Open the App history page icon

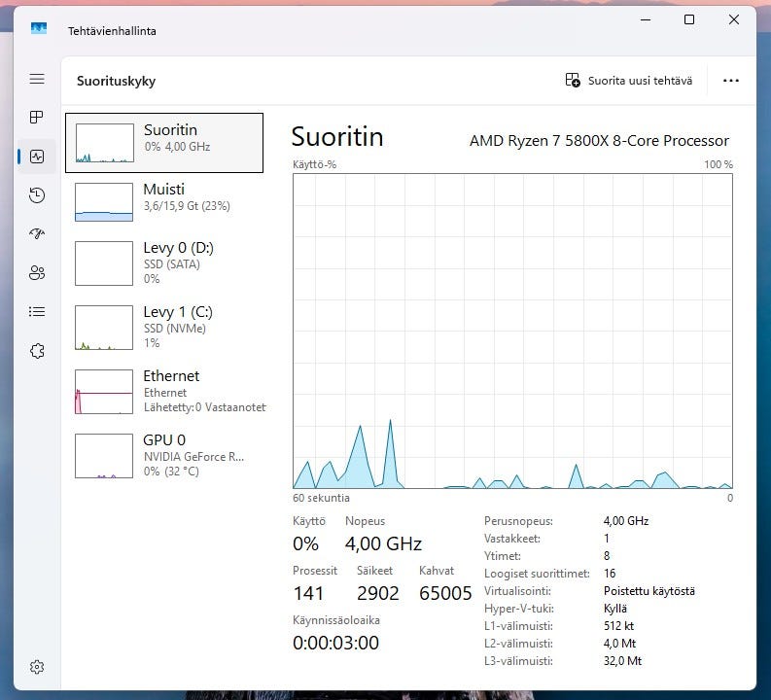(37, 195)
